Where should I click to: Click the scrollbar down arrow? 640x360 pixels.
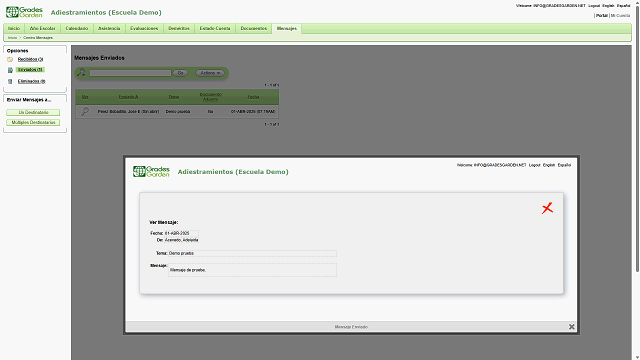click(x=637, y=358)
